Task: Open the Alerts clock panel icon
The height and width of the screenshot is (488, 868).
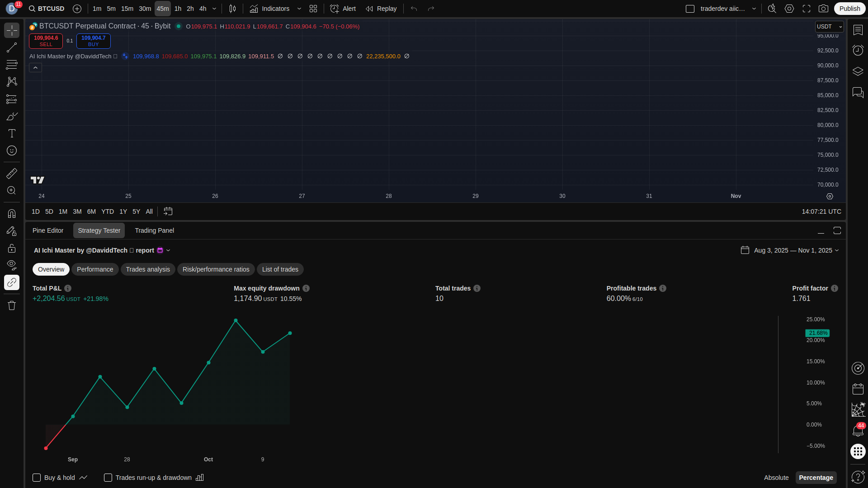Action: tap(858, 50)
